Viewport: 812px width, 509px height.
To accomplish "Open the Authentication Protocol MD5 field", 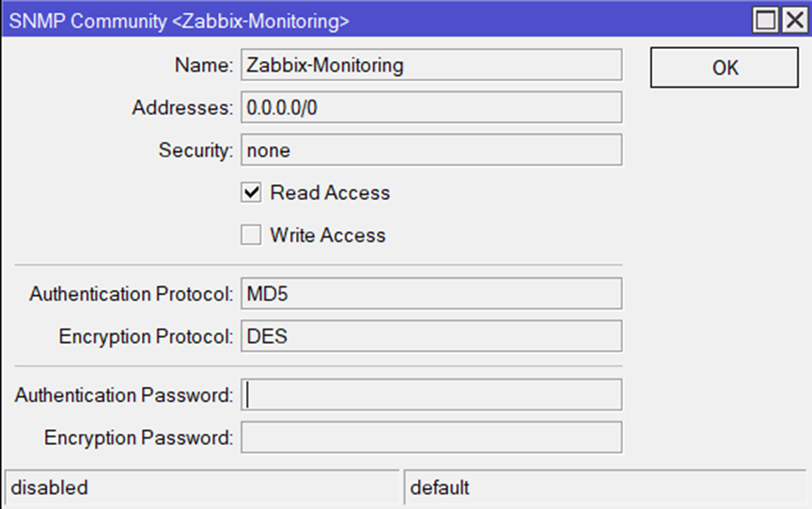I will pos(431,293).
